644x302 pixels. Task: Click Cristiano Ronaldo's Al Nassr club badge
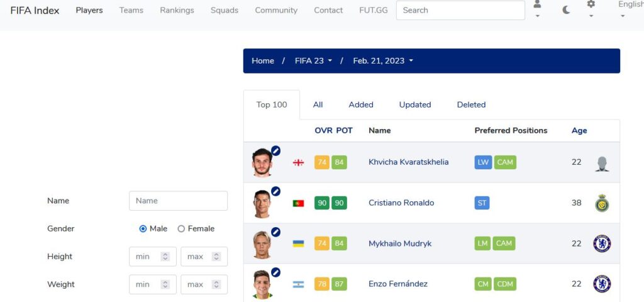tap(602, 203)
